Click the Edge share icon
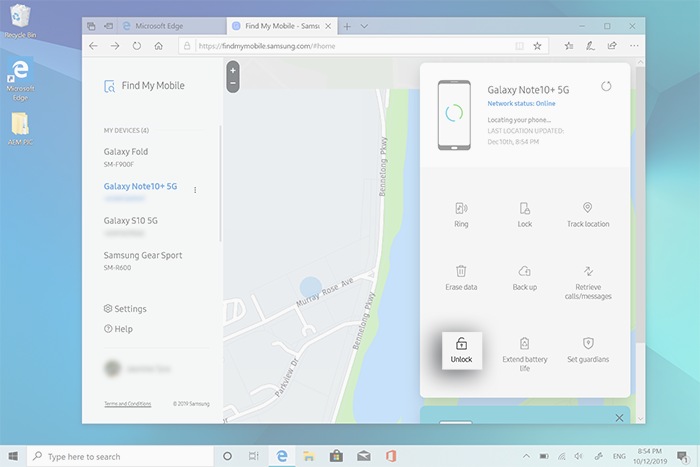Screen dimensions: 700x467 612,46
